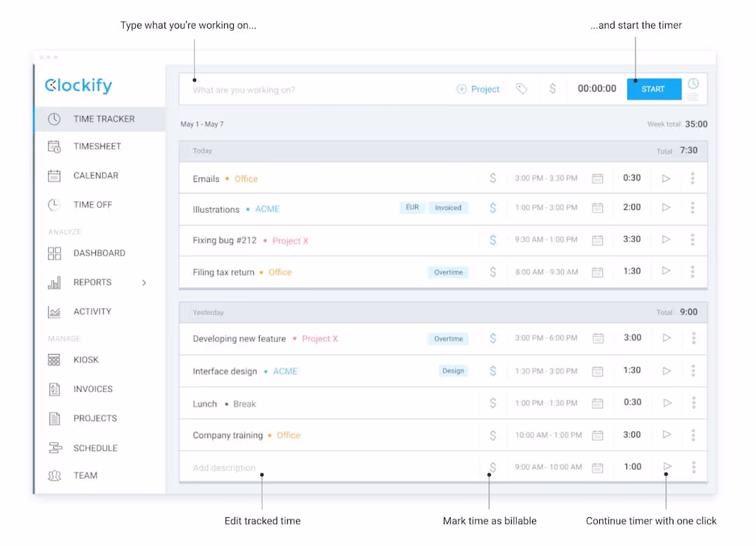
Task: Open the Project X project link
Action: (290, 240)
